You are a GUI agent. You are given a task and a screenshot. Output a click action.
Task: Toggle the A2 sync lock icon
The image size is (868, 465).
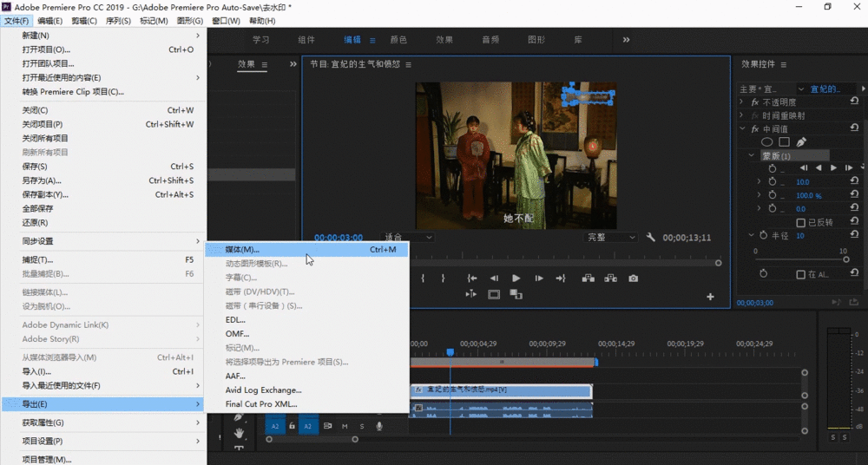pyautogui.click(x=328, y=426)
